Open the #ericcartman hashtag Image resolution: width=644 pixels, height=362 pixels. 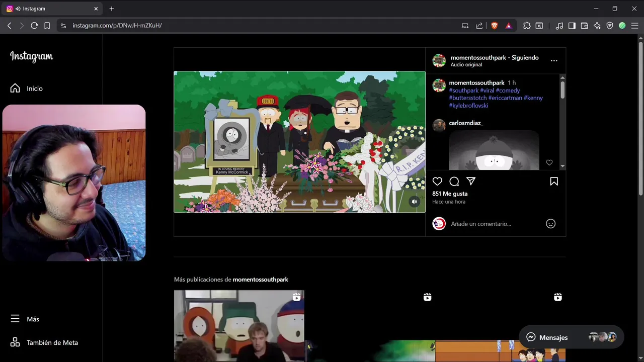(505, 98)
